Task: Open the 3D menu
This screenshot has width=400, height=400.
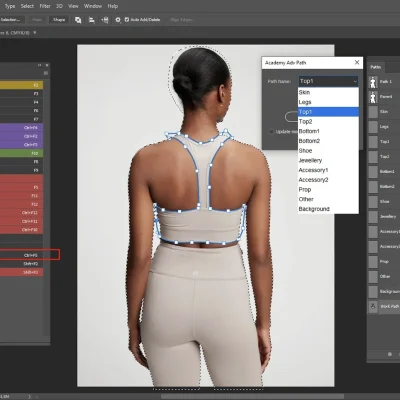Action: pyautogui.click(x=59, y=6)
